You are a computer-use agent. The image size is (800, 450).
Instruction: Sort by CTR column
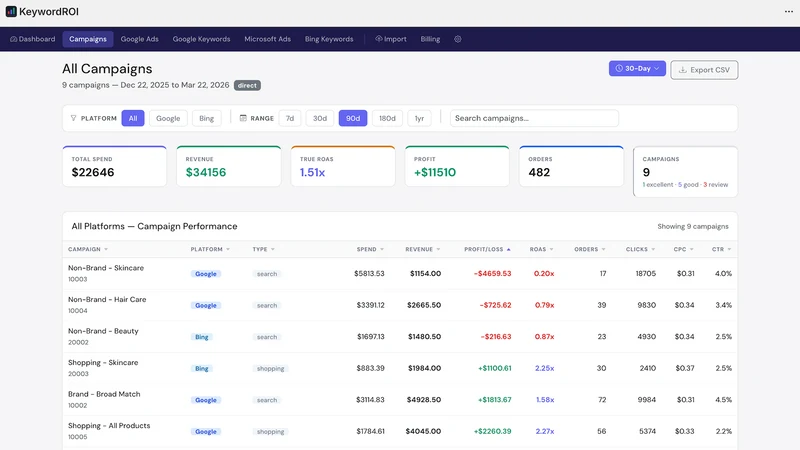[x=722, y=249]
